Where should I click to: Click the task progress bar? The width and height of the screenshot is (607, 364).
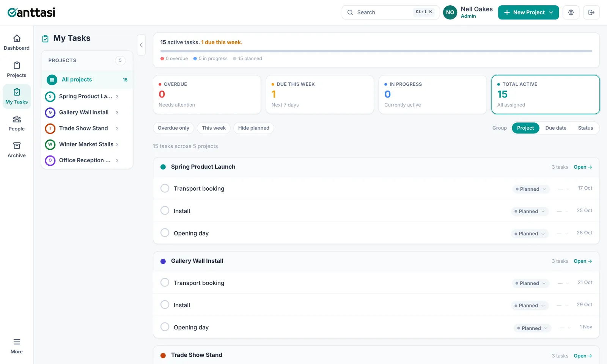[x=376, y=51]
